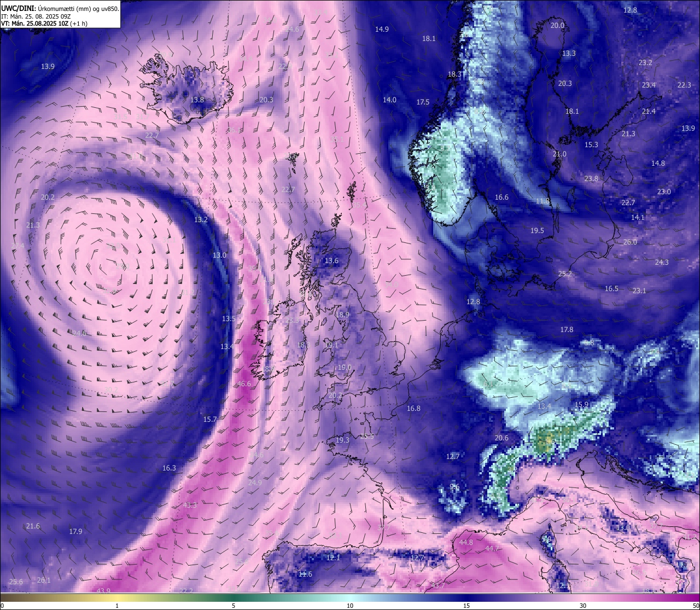Select the 11.6 value over Spain
The width and height of the screenshot is (700, 610).
(305, 574)
